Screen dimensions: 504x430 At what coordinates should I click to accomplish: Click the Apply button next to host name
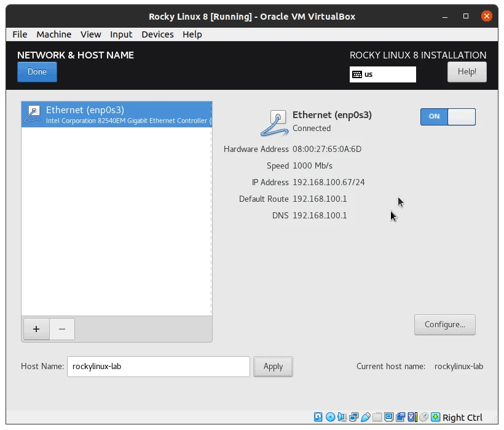pos(273,366)
